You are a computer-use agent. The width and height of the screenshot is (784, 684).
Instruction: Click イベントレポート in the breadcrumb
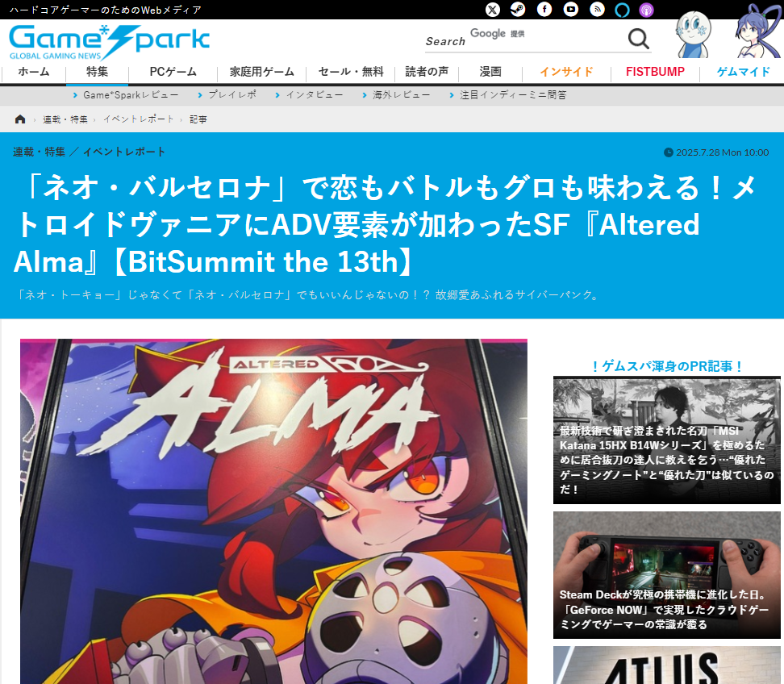139,119
